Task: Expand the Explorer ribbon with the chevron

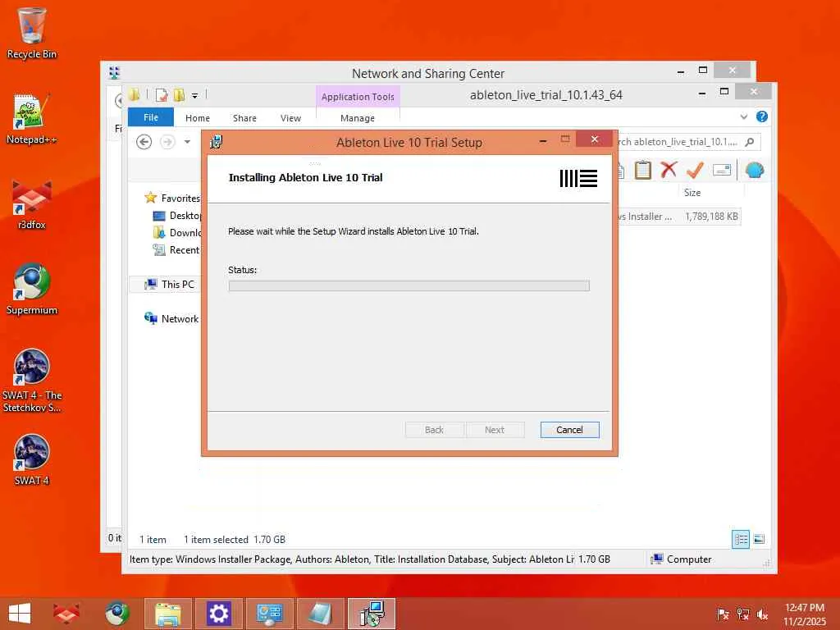Action: point(743,116)
